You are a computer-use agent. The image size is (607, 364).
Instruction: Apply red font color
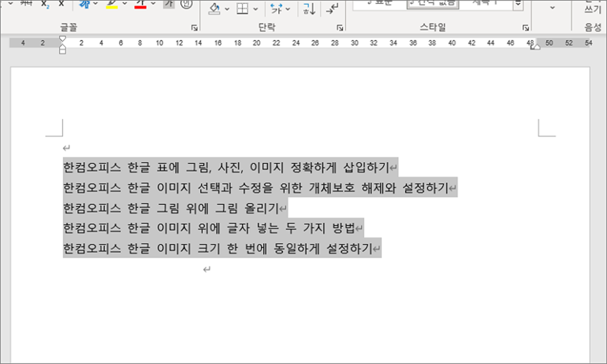(140, 4)
